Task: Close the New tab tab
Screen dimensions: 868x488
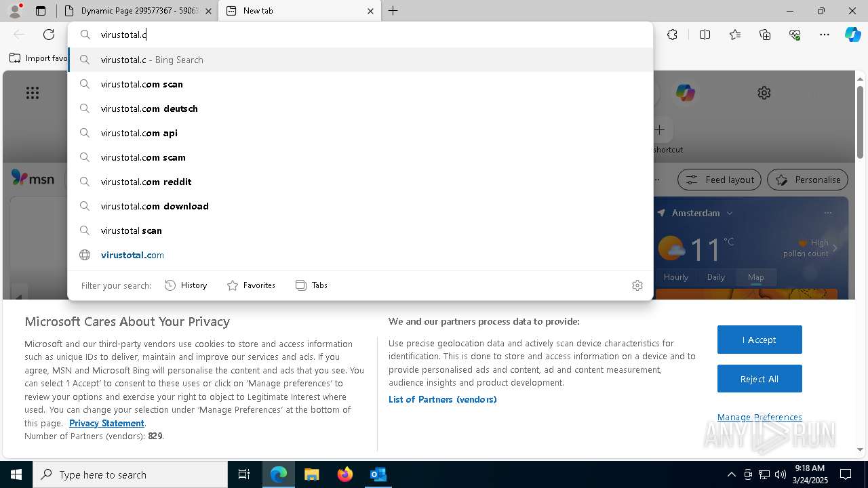Action: point(370,11)
